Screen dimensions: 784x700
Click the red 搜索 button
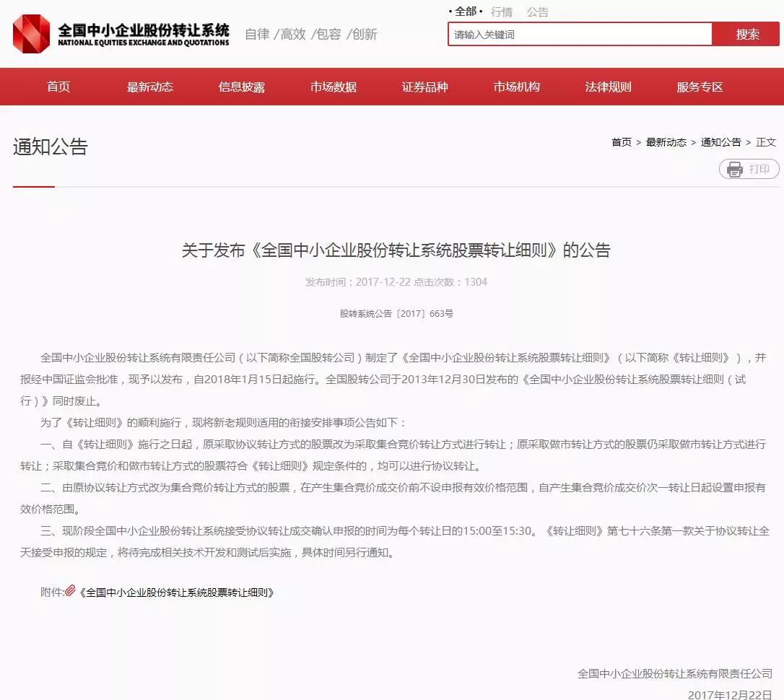point(747,35)
